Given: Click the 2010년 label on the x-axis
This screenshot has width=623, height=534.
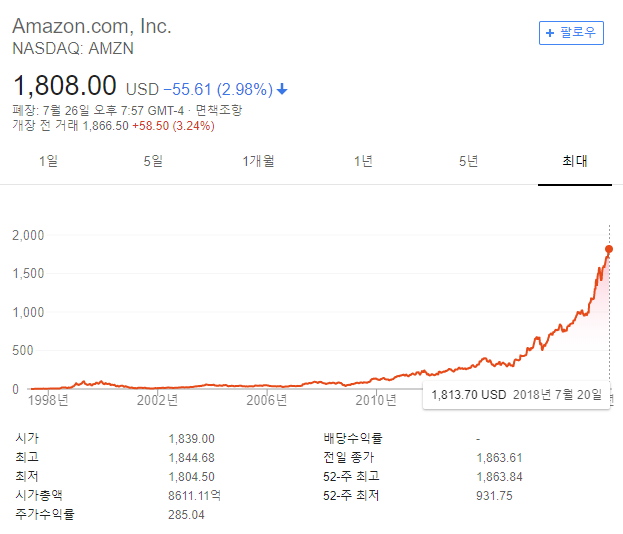Looking at the screenshot, I should [x=376, y=400].
